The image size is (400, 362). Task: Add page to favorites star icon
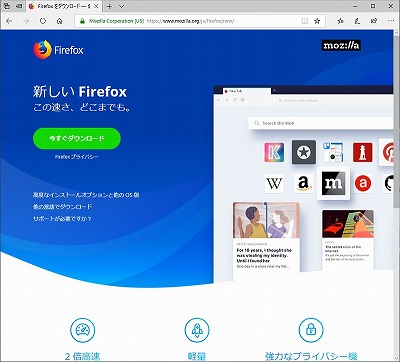tap(317, 21)
